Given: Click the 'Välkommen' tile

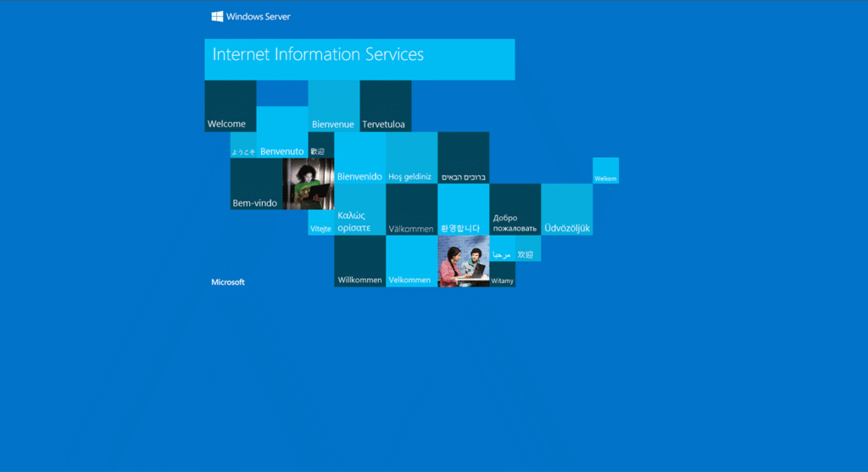Looking at the screenshot, I should [x=412, y=209].
